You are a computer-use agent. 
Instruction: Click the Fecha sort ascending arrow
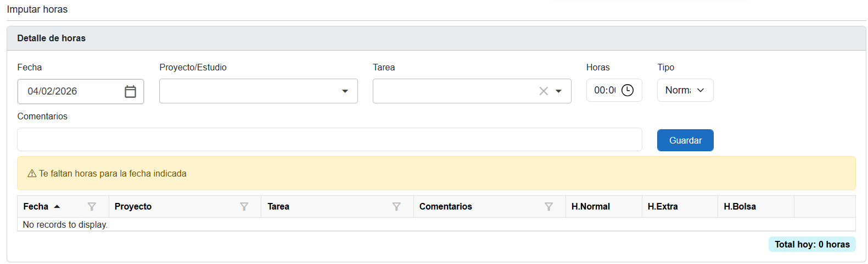coord(57,207)
